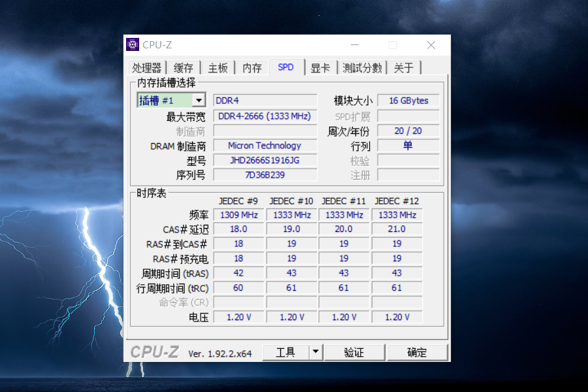This screenshot has height=392, width=588.
Task: Click the JEDEC #12 voltage 1.20 V
Action: (x=397, y=317)
